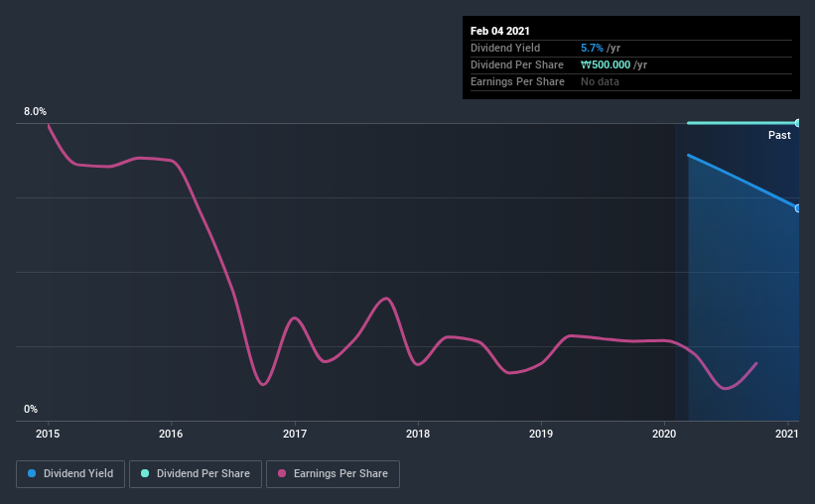Viewport: 815px width, 504px height.
Task: Click the blue Dividend Yield endpoint marker
Action: tap(797, 208)
